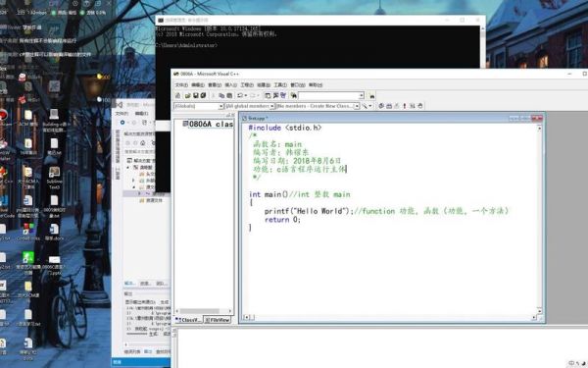Select the 0806A classes tree item
The height and width of the screenshot is (368, 588).
211,125
